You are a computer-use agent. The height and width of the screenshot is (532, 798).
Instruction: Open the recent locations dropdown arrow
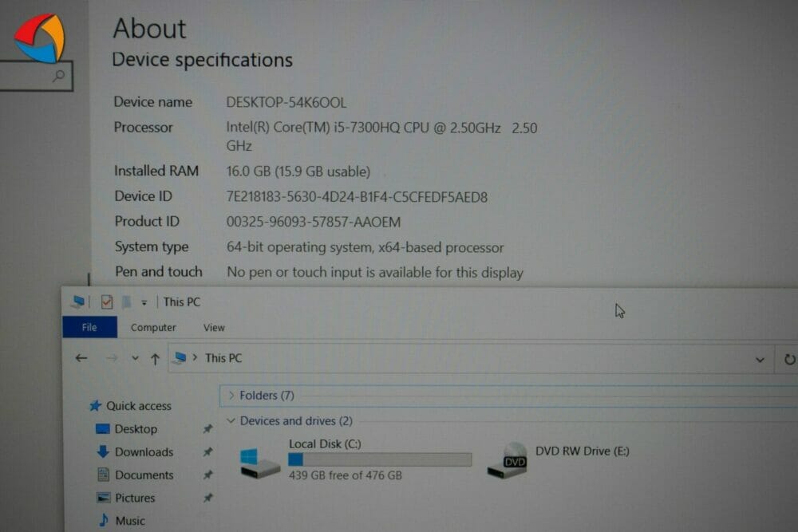[135, 358]
